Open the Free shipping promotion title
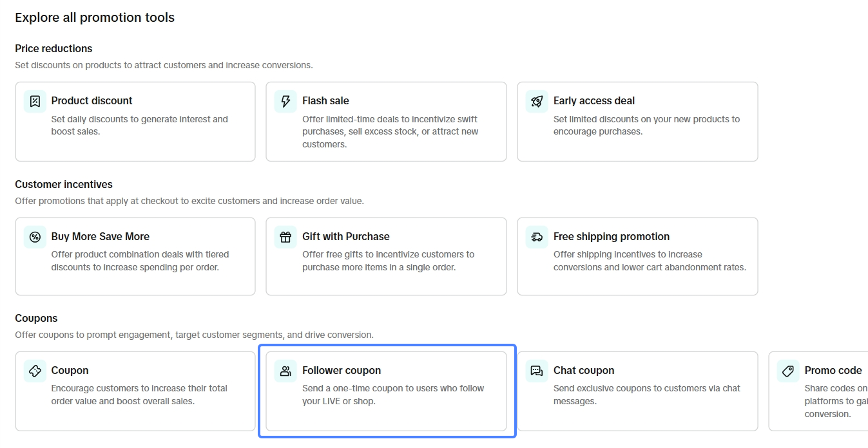Image resolution: width=868 pixels, height=448 pixels. pyautogui.click(x=611, y=236)
